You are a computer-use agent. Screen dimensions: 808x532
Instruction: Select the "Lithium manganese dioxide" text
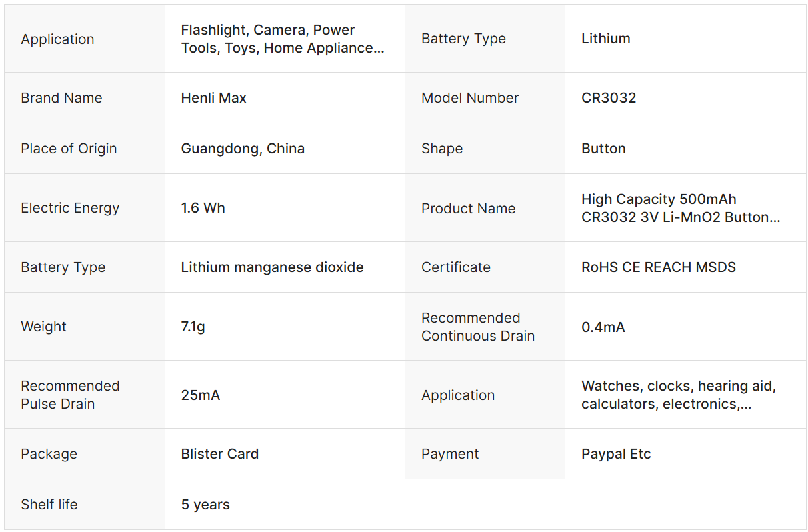[x=272, y=267]
